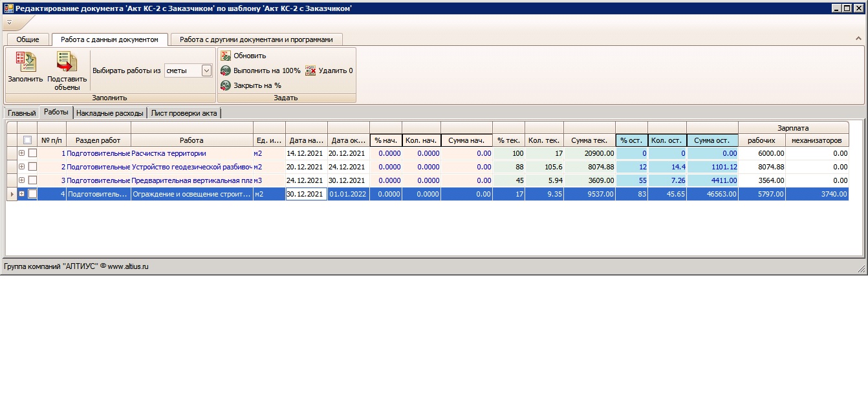
Task: Switch to the Общие ribbon tab
Action: tap(28, 39)
